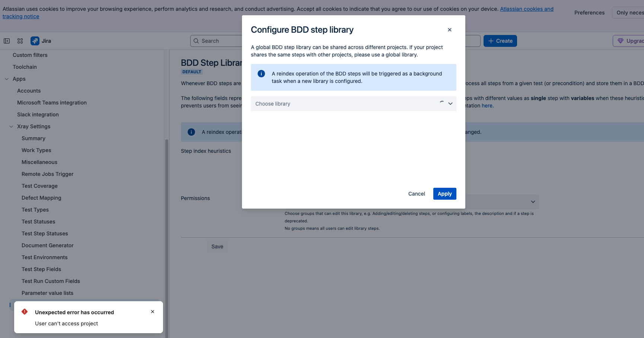
Task: Click the search magnifier icon
Action: (196, 41)
